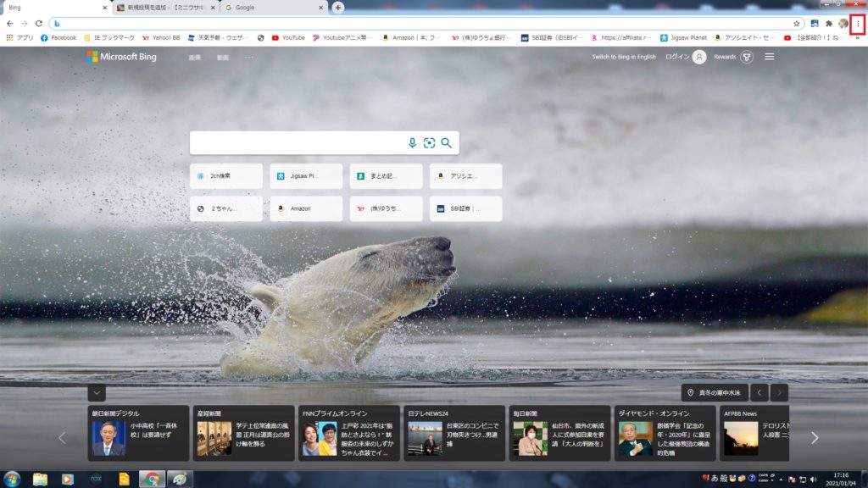
Task: Open the YouTube bookmark in bookmarks bar
Action: click(287, 38)
